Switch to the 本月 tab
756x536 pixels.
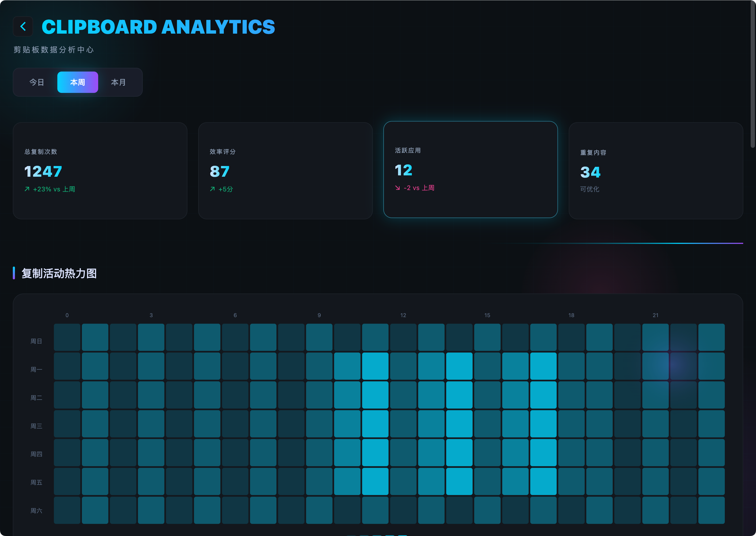pyautogui.click(x=118, y=82)
